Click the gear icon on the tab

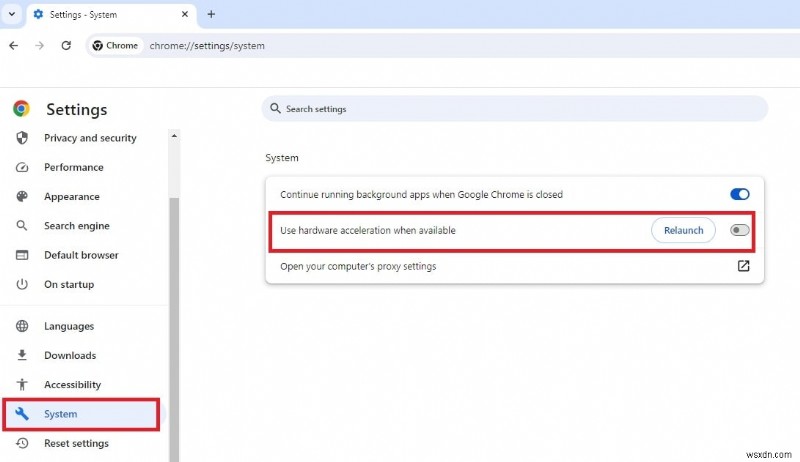[x=38, y=14]
